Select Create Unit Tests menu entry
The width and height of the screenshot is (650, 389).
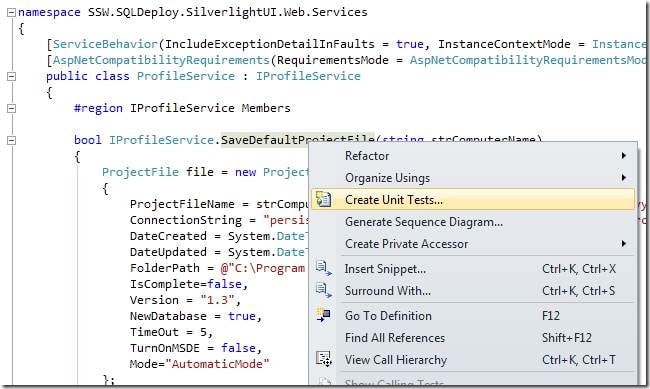pyautogui.click(x=473, y=200)
